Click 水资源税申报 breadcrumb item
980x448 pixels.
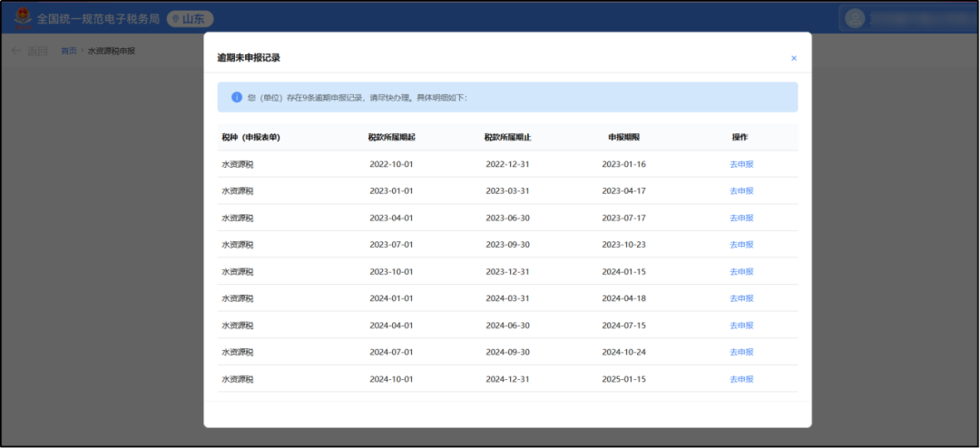pyautogui.click(x=112, y=51)
